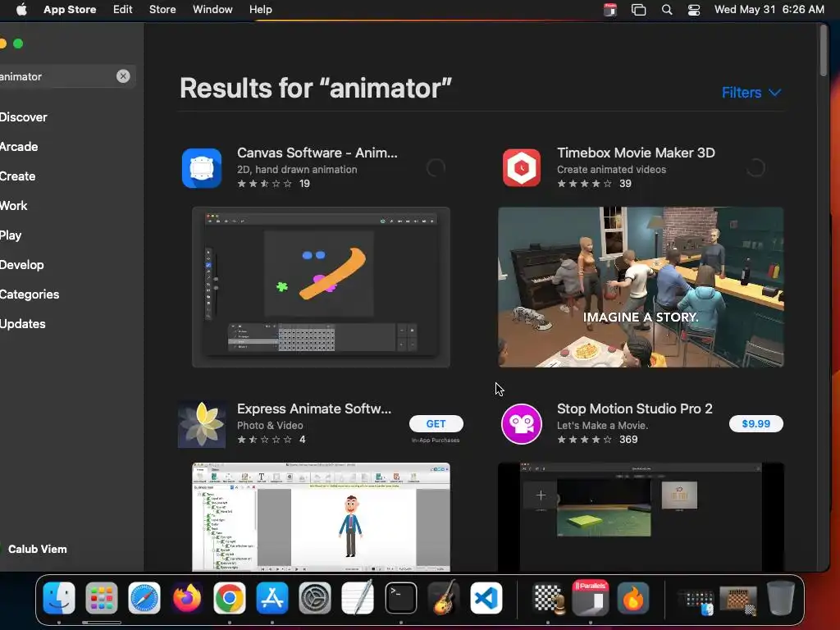Open the Stop Motion Studio Pro 2 icon
Image resolution: width=840 pixels, height=630 pixels.
pos(521,424)
